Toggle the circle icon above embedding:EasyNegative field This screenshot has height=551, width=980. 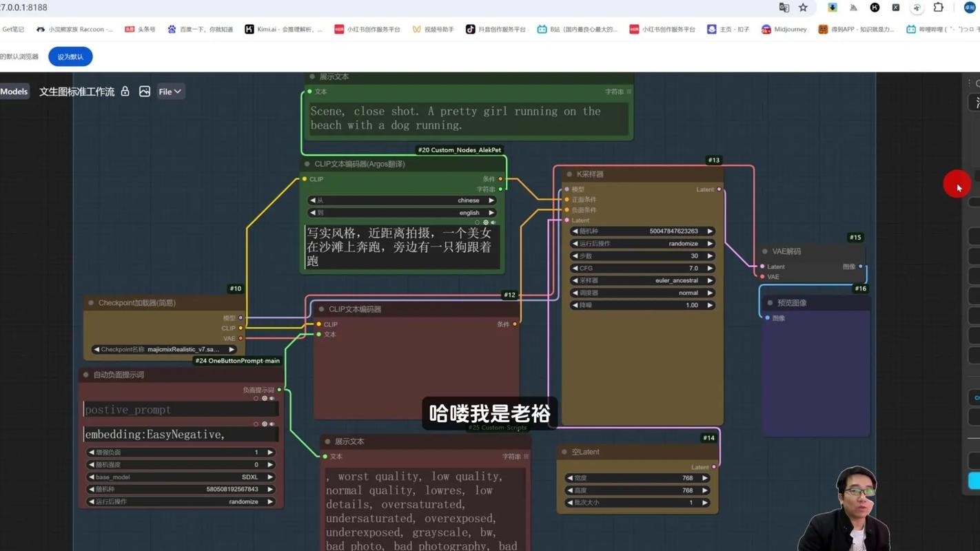(x=256, y=424)
